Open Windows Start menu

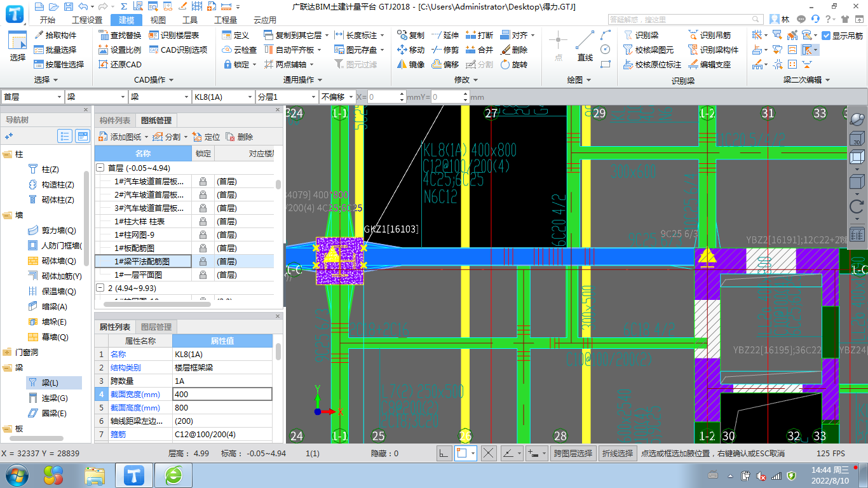pos(17,474)
